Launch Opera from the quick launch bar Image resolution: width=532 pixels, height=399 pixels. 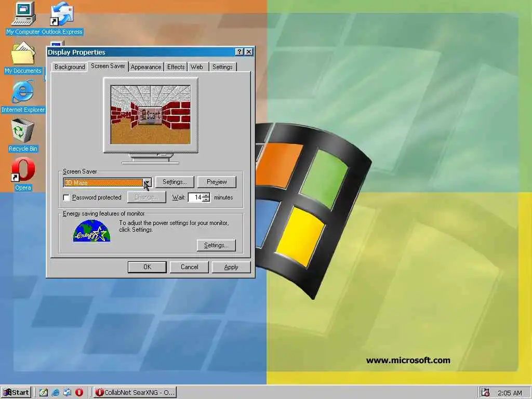[x=79, y=393]
